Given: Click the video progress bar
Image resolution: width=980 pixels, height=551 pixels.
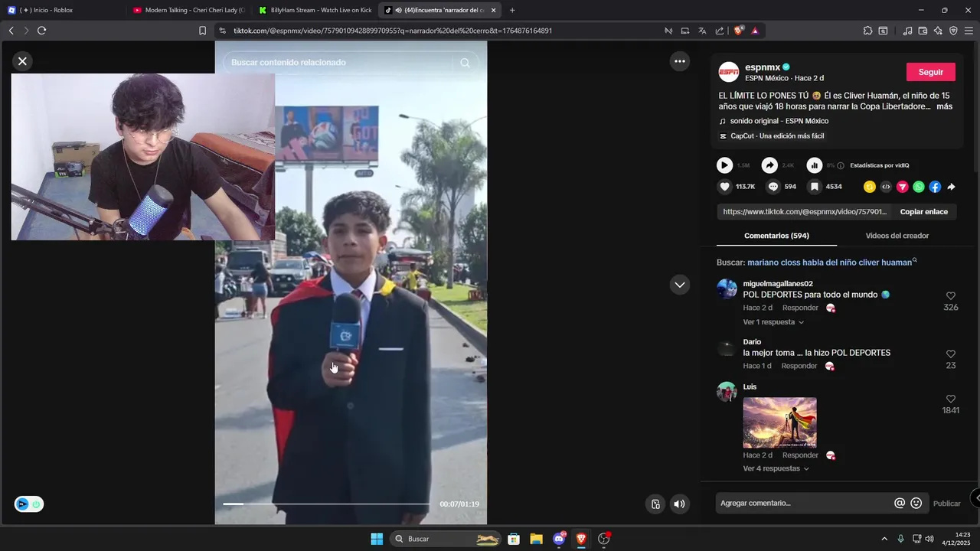Looking at the screenshot, I should pyautogui.click(x=326, y=504).
